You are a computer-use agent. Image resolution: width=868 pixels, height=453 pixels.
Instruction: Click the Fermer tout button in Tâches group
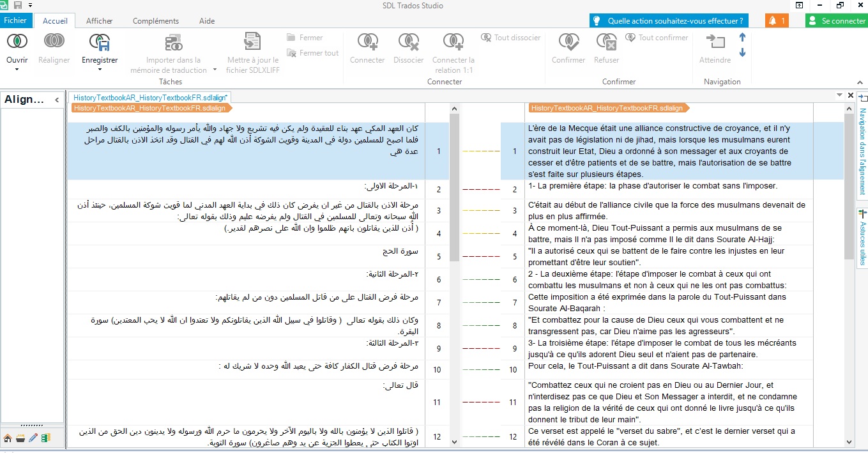coord(312,53)
